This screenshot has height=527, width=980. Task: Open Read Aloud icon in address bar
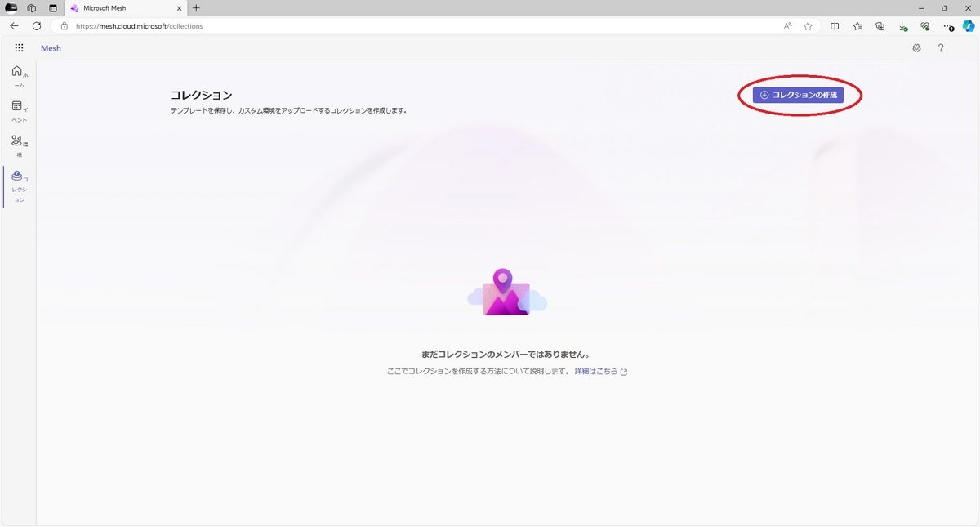(788, 26)
